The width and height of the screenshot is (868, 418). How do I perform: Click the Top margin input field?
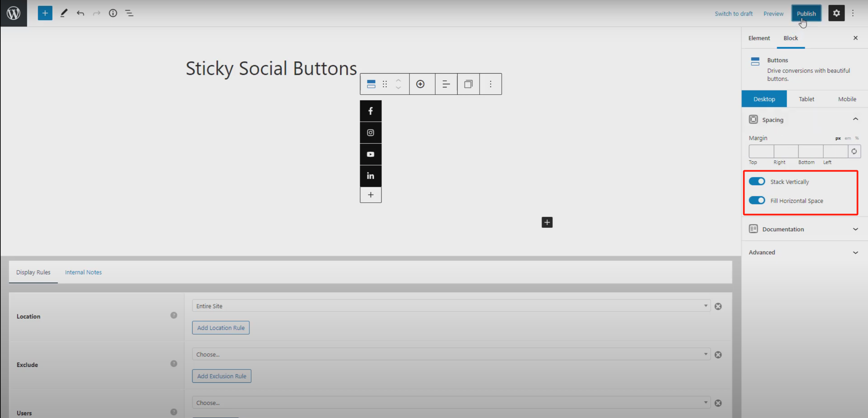click(x=761, y=152)
